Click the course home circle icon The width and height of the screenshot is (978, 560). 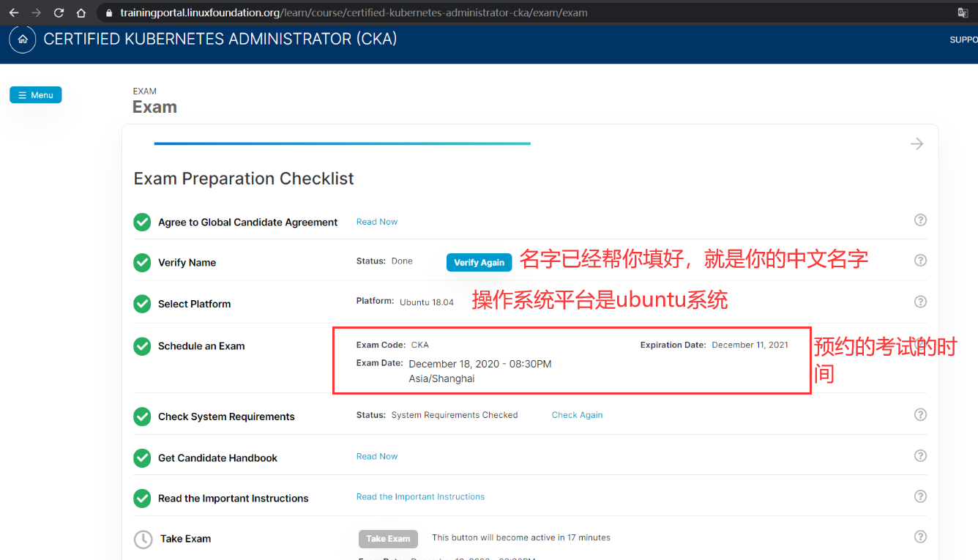pyautogui.click(x=23, y=40)
